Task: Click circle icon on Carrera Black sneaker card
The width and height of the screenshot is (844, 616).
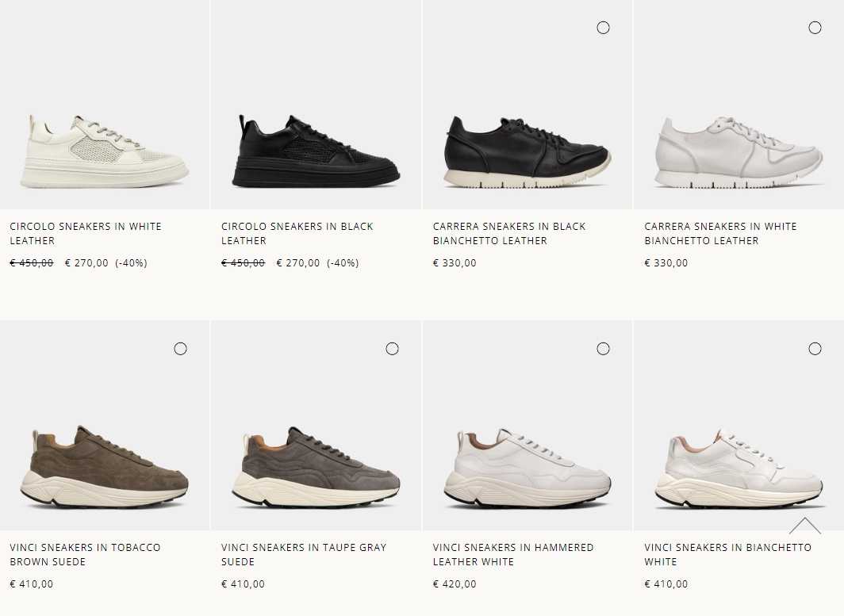Action: [x=603, y=28]
